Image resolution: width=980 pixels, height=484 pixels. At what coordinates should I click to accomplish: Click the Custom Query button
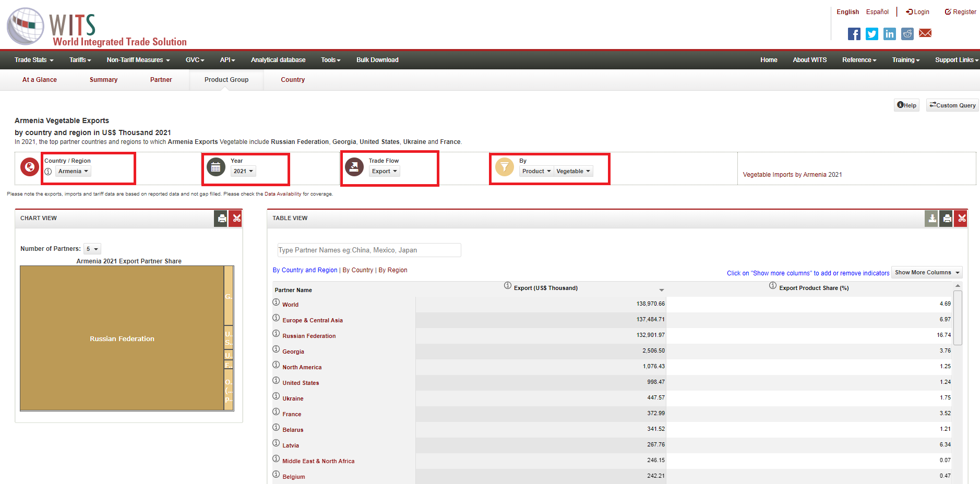(952, 105)
